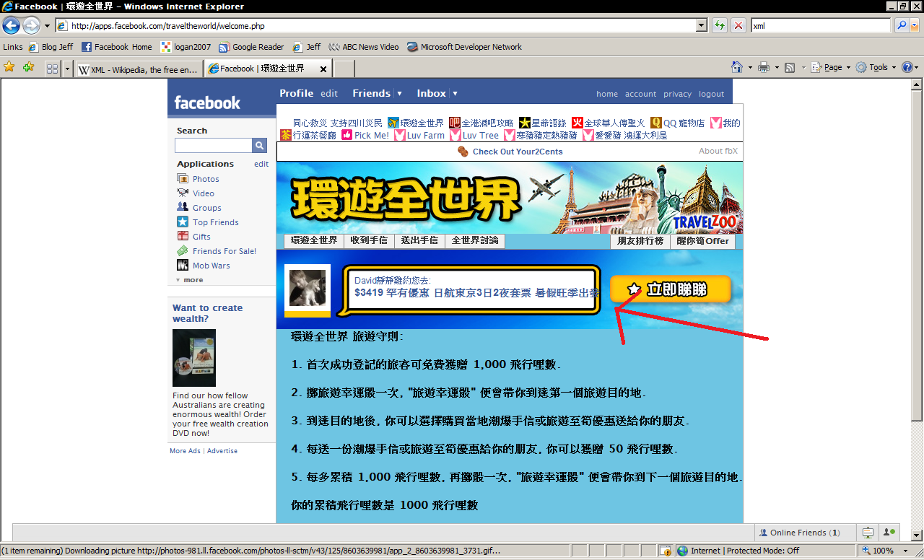Click the Home toolbar icon

[x=736, y=67]
